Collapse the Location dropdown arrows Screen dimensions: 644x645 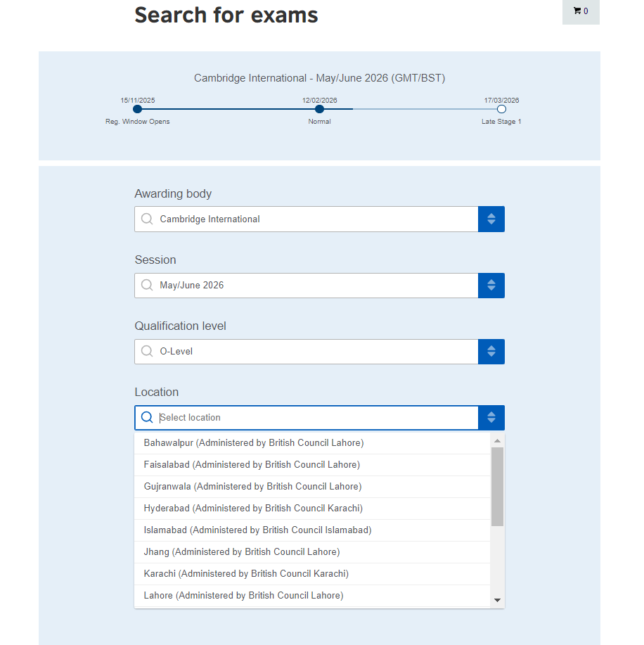coord(491,417)
